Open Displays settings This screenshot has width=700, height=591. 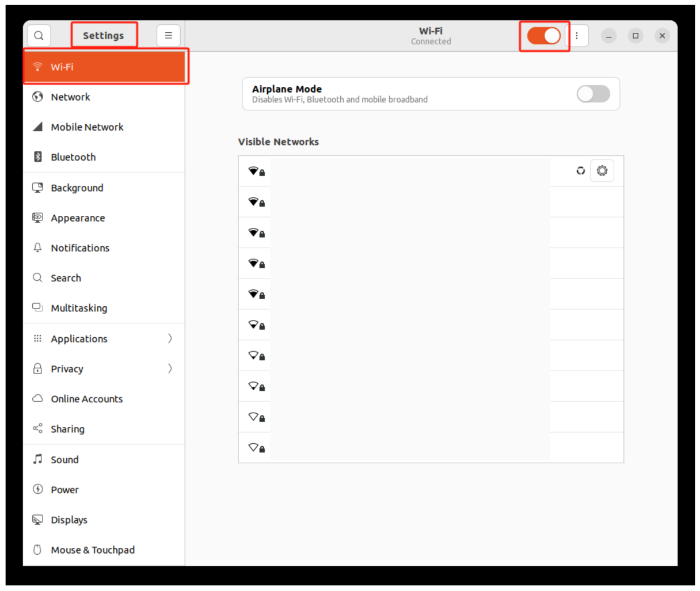tap(69, 520)
